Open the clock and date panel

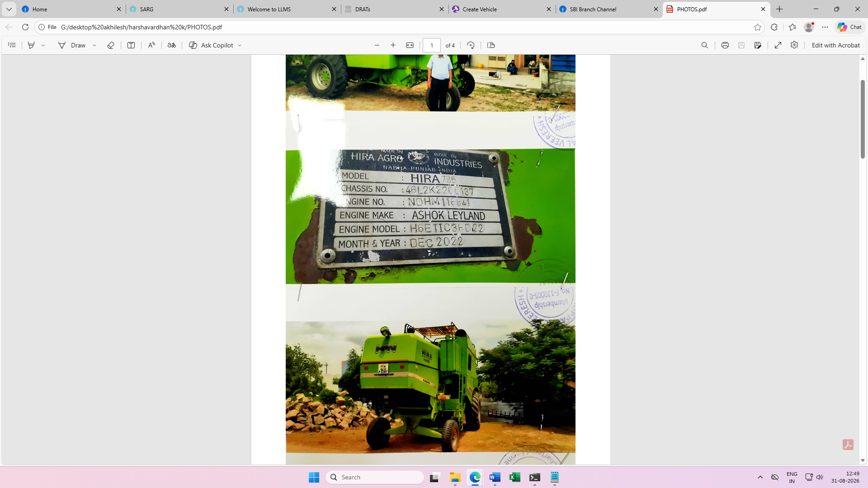(845, 477)
